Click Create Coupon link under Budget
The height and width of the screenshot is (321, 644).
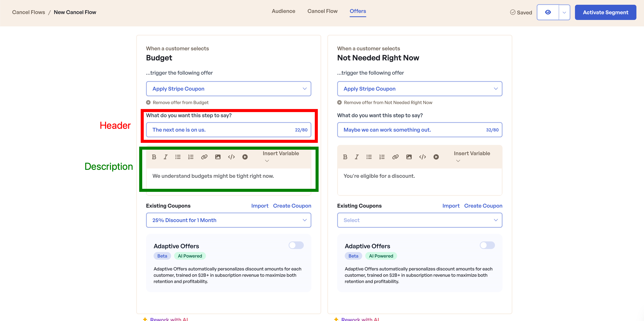292,206
